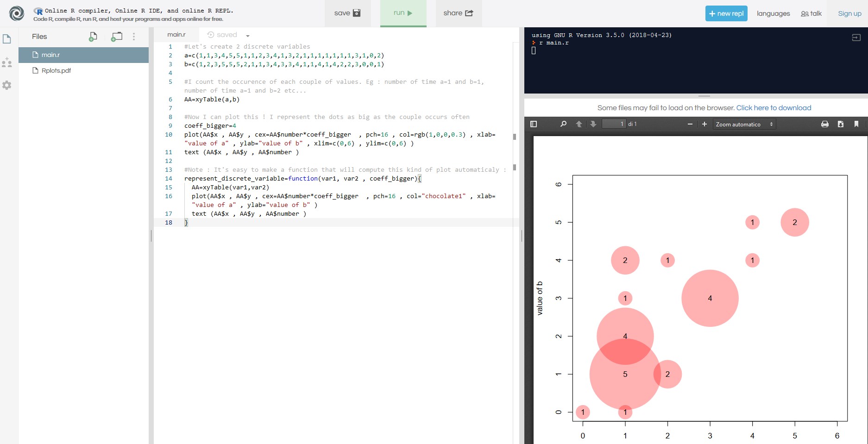Screen dimensions: 868x444
Task: Click the console input cursor area
Action: click(534, 50)
